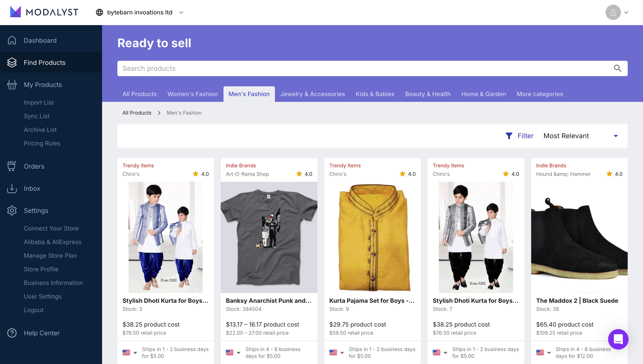Screen dimensions: 643x364
Task: Switch to the Women's Fashion tab
Action: (x=192, y=94)
